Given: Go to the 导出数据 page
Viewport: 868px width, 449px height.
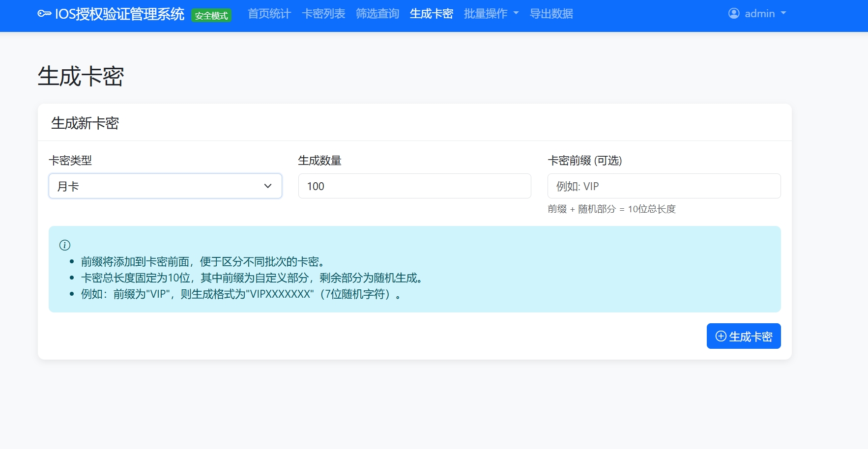Looking at the screenshot, I should (551, 14).
